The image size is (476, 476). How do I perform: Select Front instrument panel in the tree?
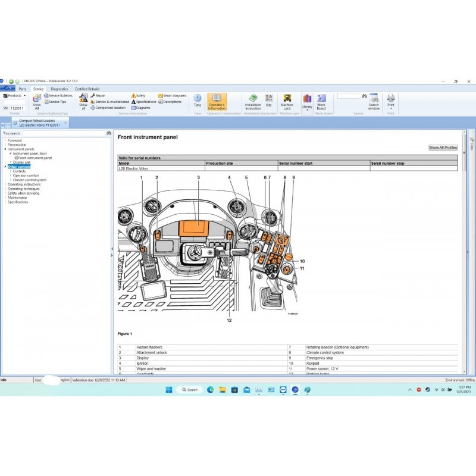[36, 158]
